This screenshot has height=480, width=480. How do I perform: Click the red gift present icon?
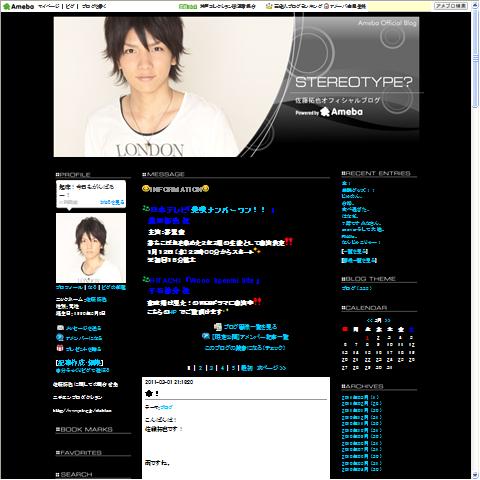click(x=60, y=348)
